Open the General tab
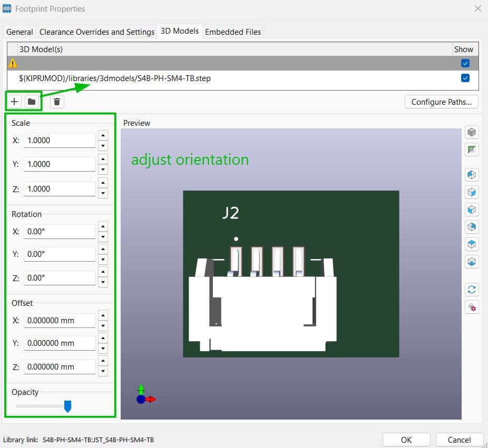 click(x=19, y=32)
